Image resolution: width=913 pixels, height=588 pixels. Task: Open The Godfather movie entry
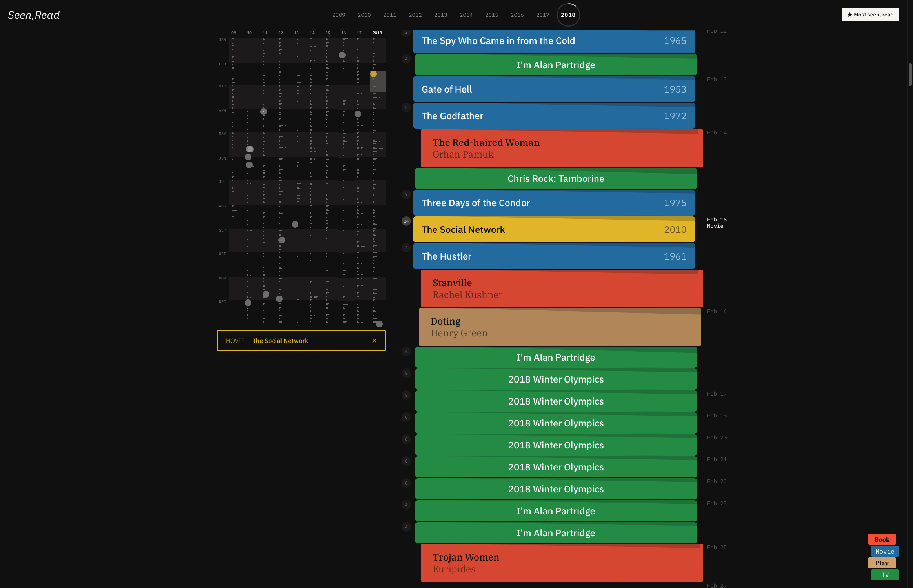(x=554, y=116)
